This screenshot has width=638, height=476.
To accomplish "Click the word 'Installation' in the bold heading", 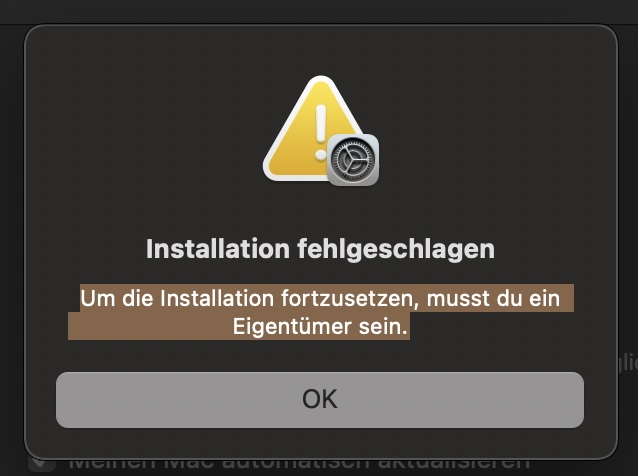I will [x=218, y=249].
